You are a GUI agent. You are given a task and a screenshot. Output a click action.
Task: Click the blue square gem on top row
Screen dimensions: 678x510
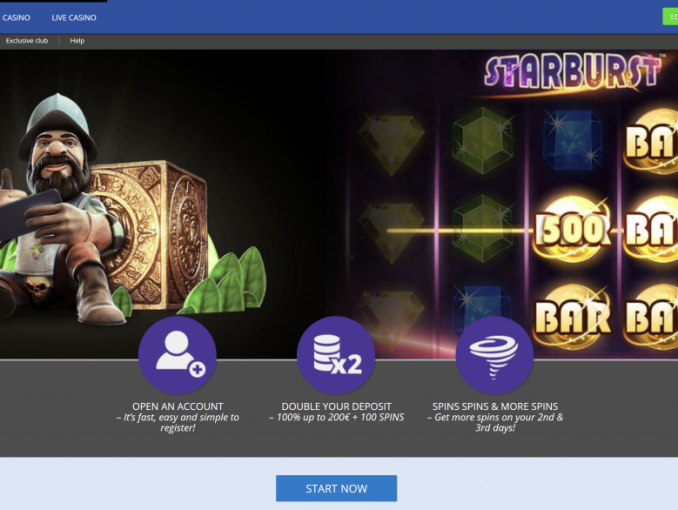tap(572, 140)
